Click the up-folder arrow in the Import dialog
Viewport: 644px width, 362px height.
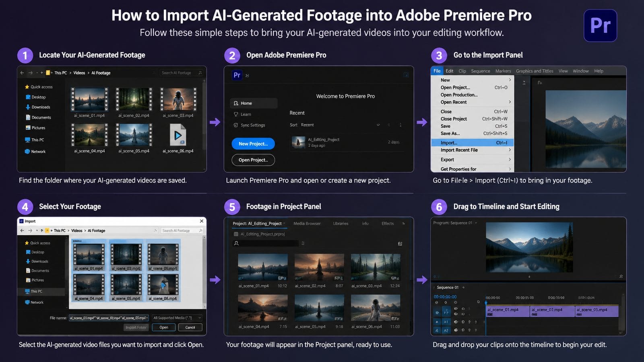(x=42, y=230)
